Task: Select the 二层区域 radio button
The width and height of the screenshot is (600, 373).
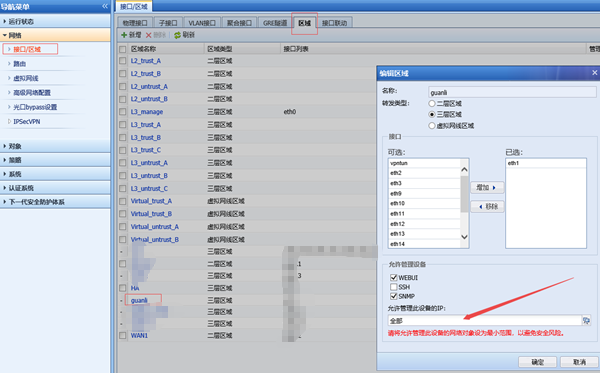Action: click(432, 103)
